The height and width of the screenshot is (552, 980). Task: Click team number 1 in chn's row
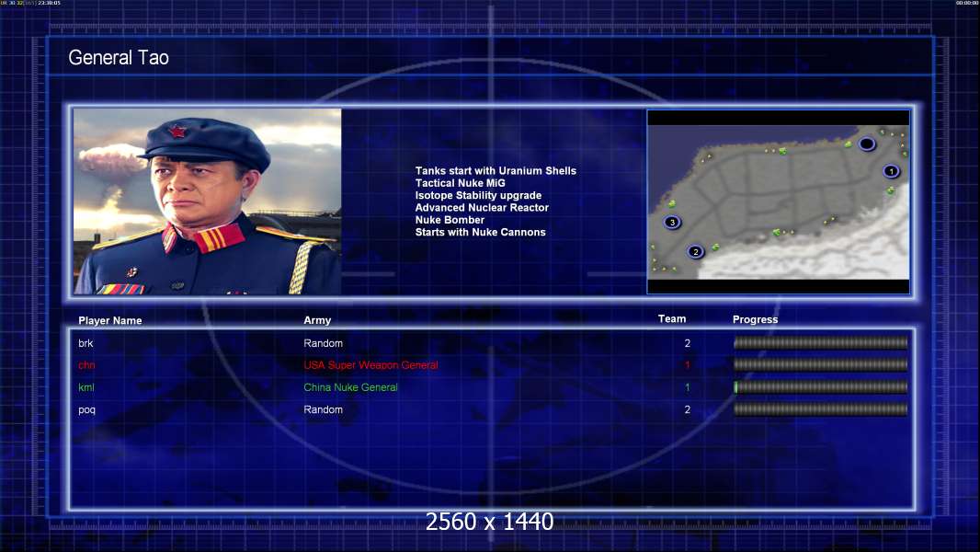[688, 365]
